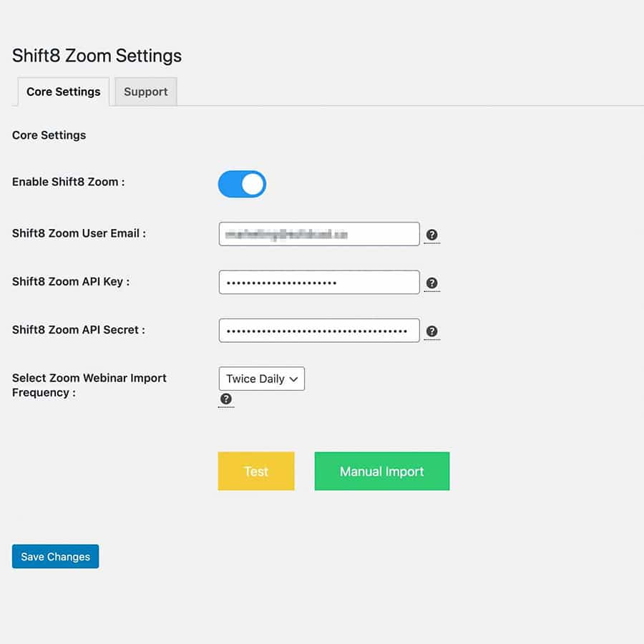Click Save Changes
Screen dimensions: 644x644
(x=55, y=556)
